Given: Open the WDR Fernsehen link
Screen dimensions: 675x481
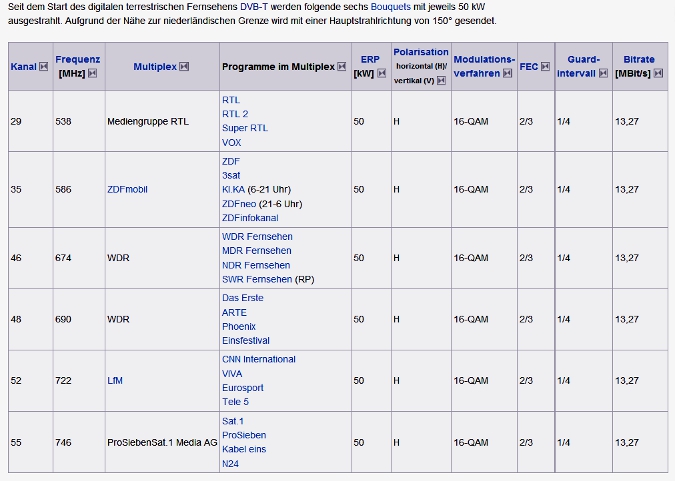Looking at the screenshot, I should (x=257, y=237).
